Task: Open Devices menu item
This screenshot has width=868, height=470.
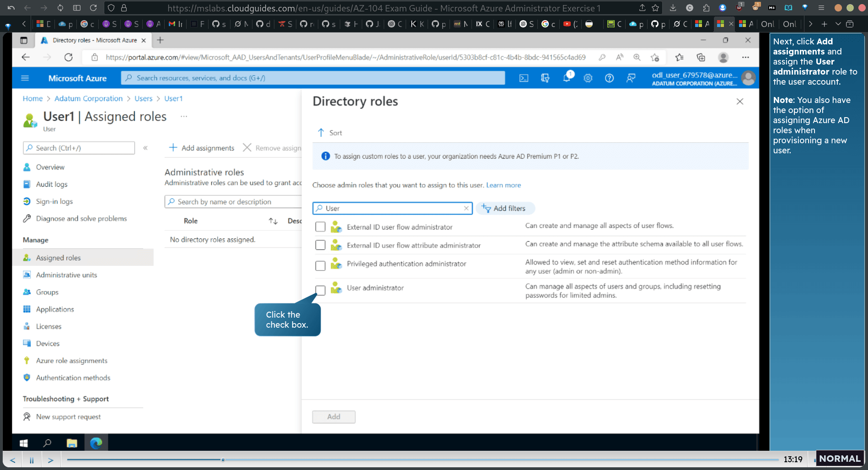Action: 48,343
